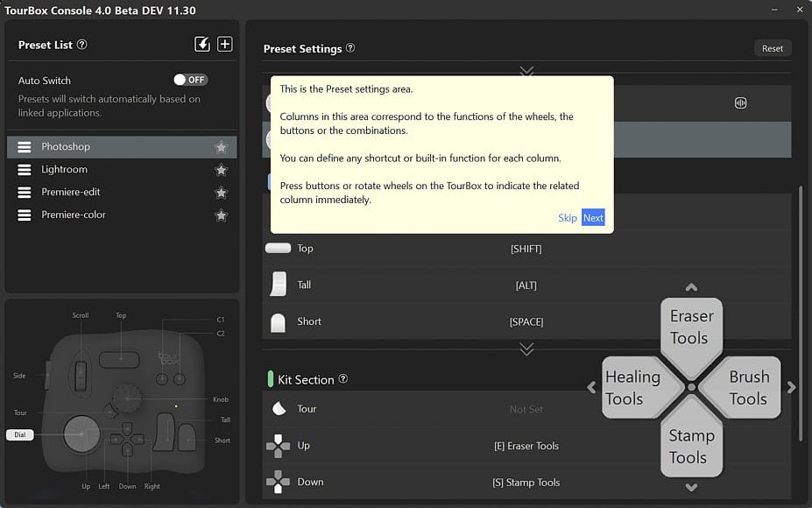This screenshot has height=508, width=812.
Task: Click the Tall button icon in settings list
Action: [278, 285]
